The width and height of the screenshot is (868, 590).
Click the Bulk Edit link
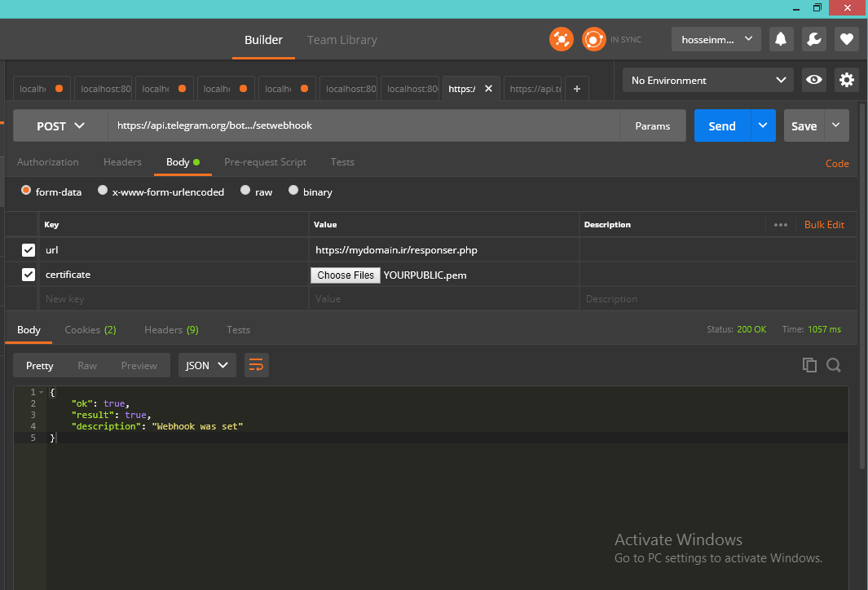(824, 225)
